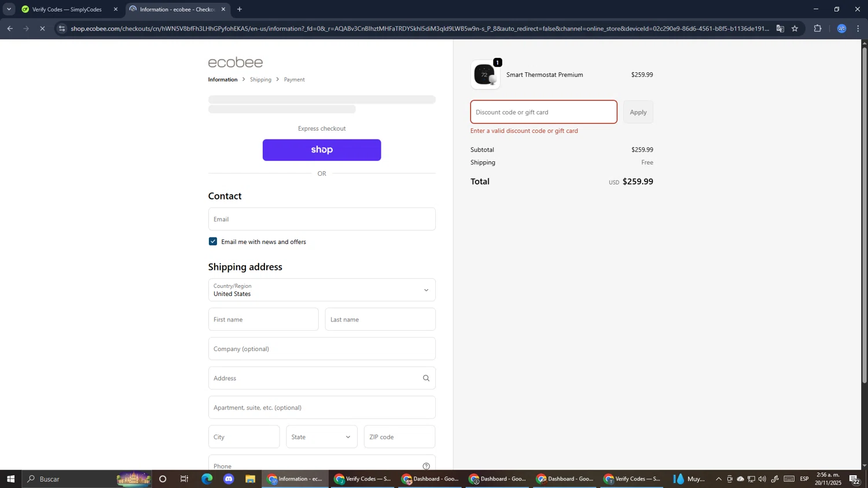Click the taskbar clock showing 2:56 a. m.
Viewport: 868px width, 488px height.
tap(829, 479)
